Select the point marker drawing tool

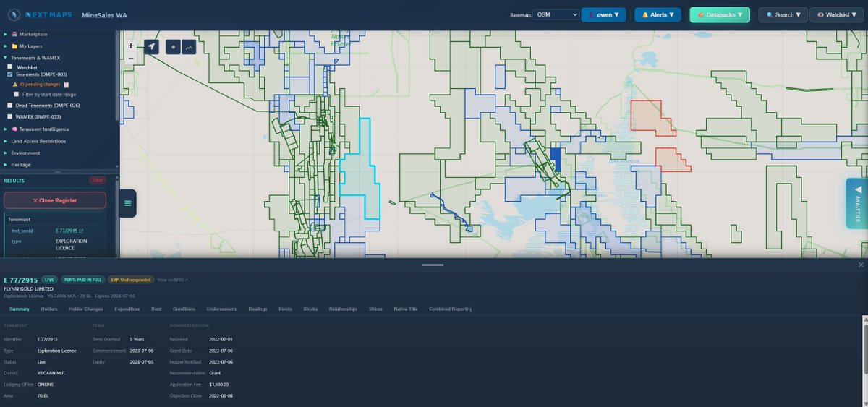click(173, 47)
